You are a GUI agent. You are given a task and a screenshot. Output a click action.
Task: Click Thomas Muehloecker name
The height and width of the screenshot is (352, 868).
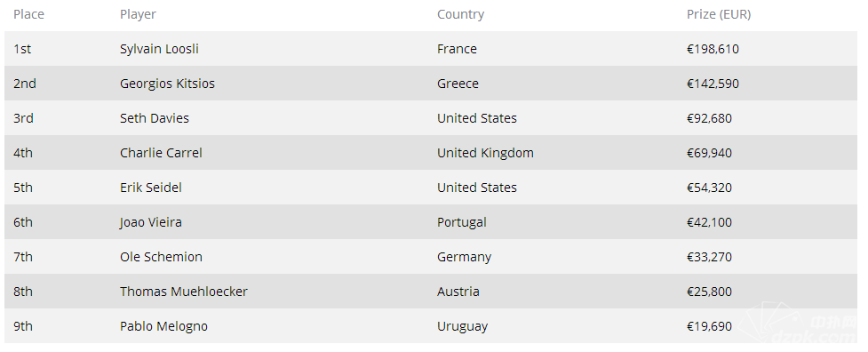[x=184, y=292]
